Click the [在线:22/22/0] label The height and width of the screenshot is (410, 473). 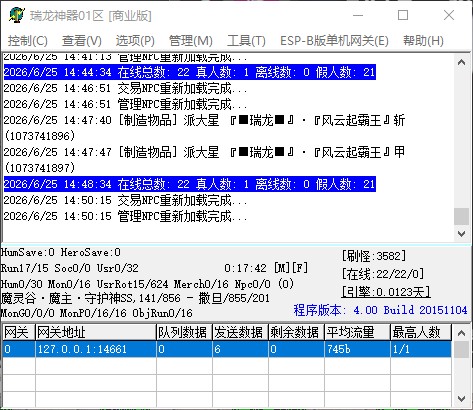point(383,274)
